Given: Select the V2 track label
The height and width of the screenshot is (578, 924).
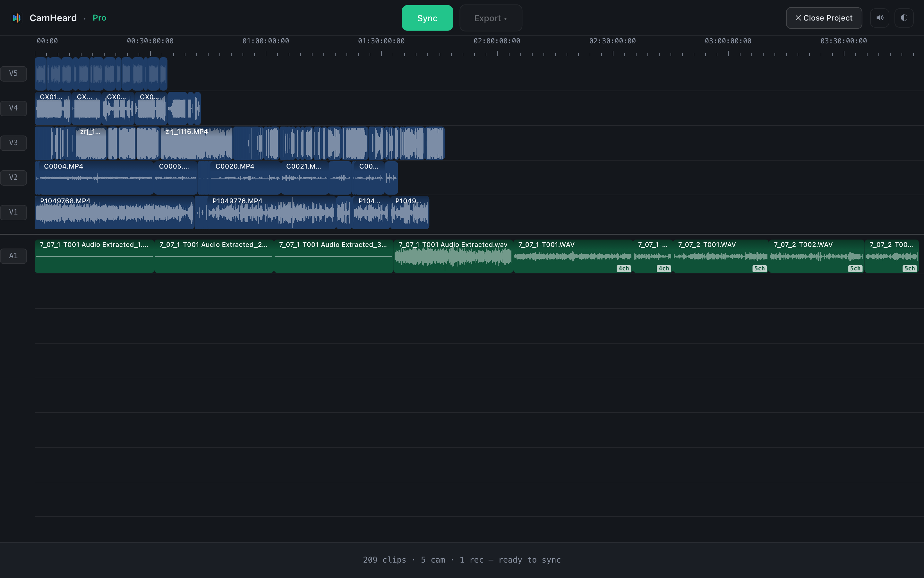Looking at the screenshot, I should pos(13,177).
